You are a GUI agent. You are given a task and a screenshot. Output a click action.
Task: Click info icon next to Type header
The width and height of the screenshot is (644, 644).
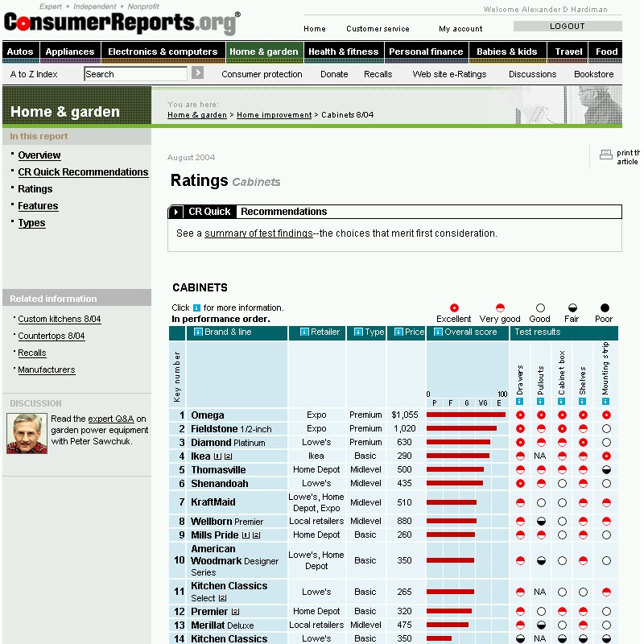click(358, 332)
